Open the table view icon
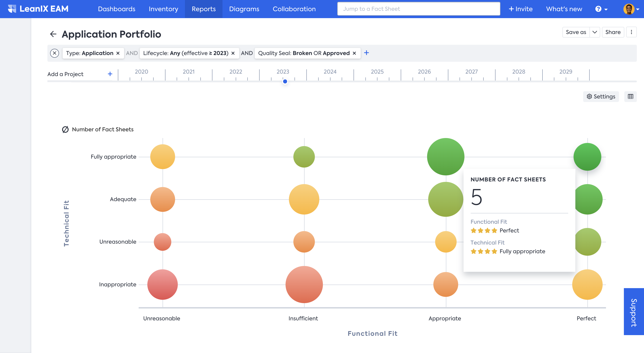 tap(630, 97)
